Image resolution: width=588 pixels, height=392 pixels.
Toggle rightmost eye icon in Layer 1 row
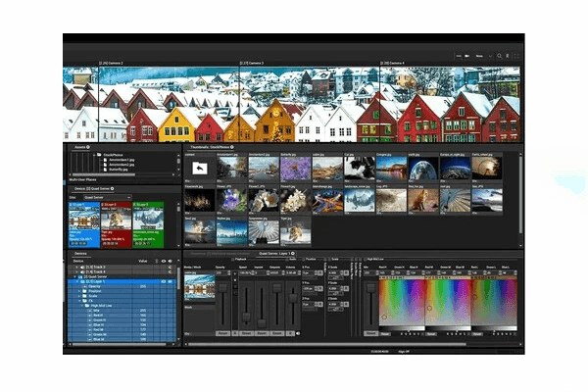pyautogui.click(x=170, y=281)
